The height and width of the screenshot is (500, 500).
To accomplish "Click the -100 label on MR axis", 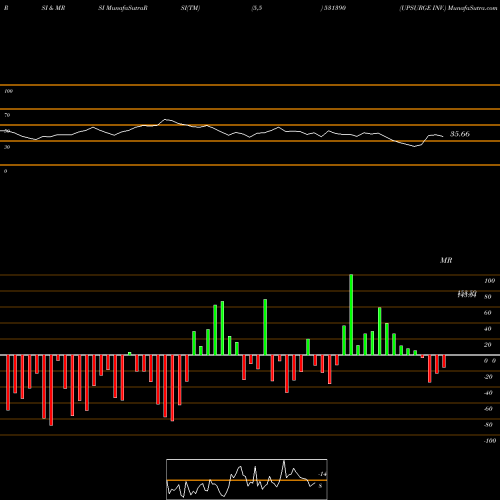I will coord(490,441).
